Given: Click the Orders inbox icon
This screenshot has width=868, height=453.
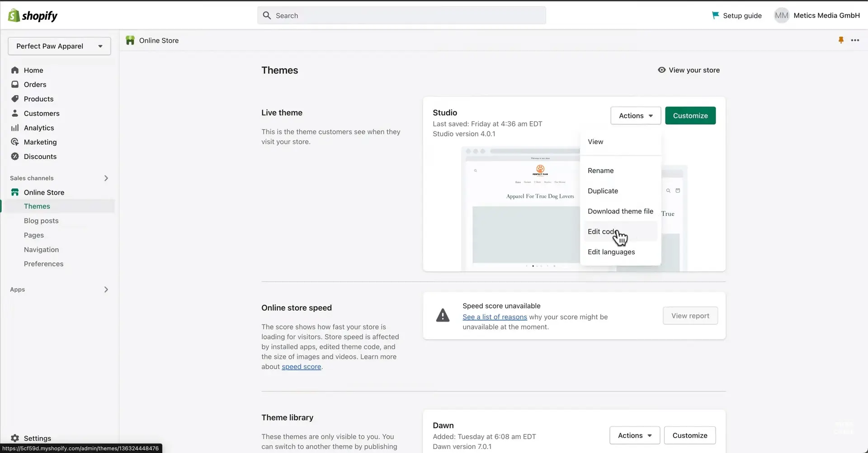Looking at the screenshot, I should click(x=15, y=84).
